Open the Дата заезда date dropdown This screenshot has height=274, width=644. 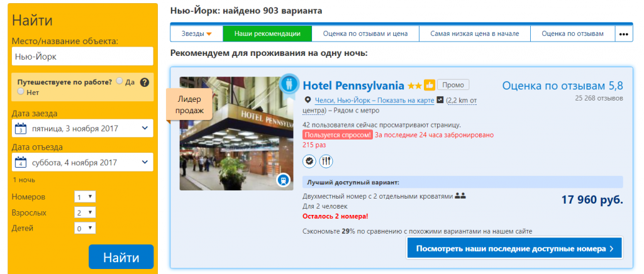click(x=82, y=128)
